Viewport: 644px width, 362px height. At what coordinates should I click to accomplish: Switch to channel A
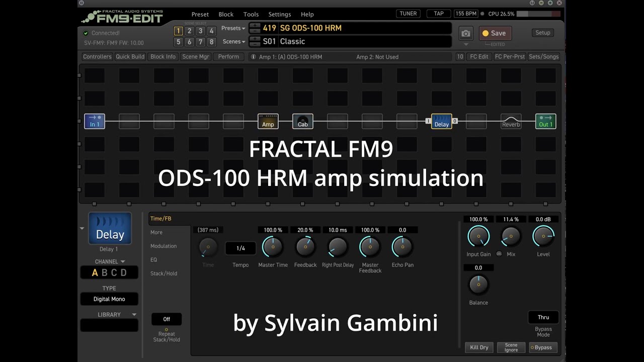click(95, 273)
